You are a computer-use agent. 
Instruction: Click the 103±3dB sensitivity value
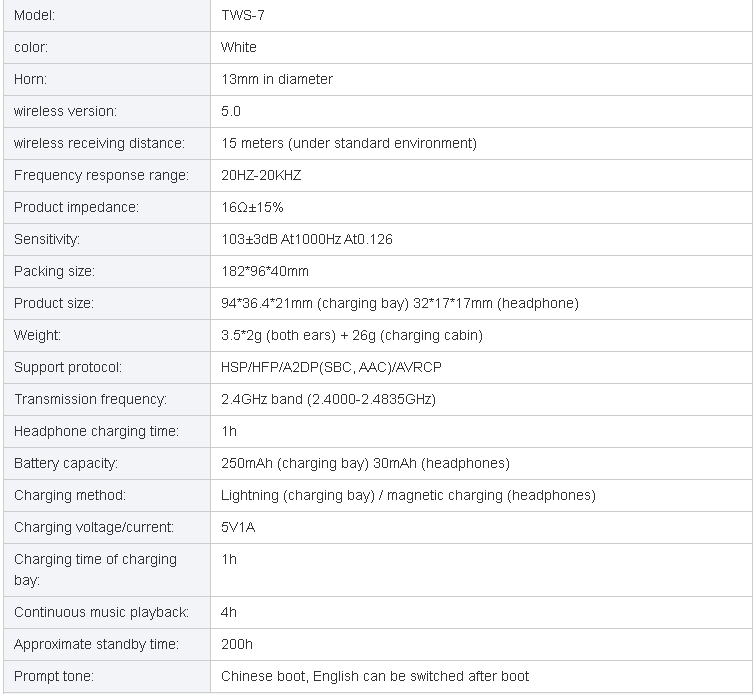coord(307,239)
